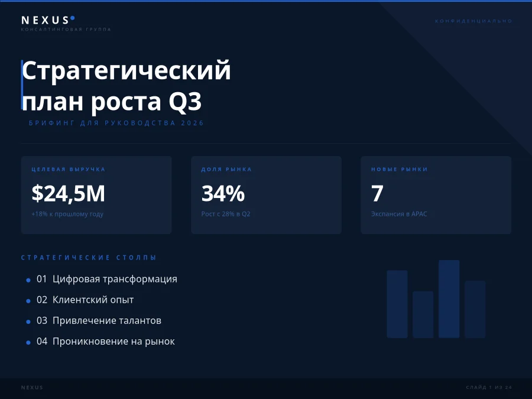532x399 pixels.
Task: Click the NEXUS footer text
Action: (x=33, y=387)
